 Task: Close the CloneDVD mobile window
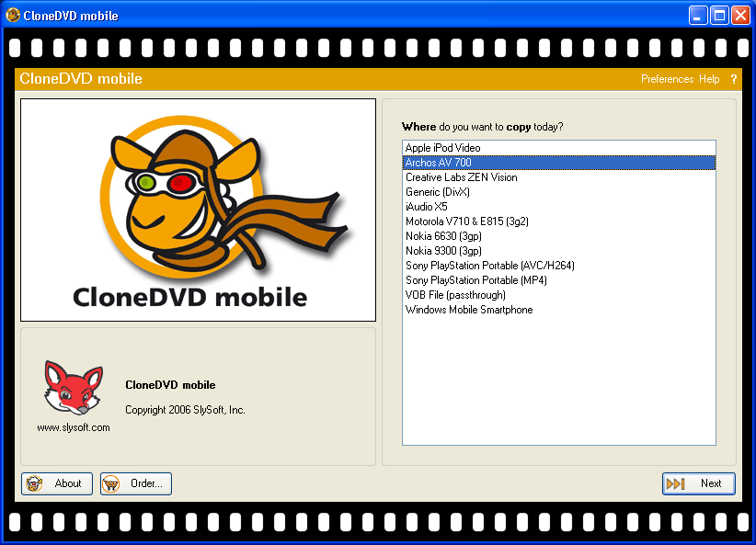tap(740, 16)
